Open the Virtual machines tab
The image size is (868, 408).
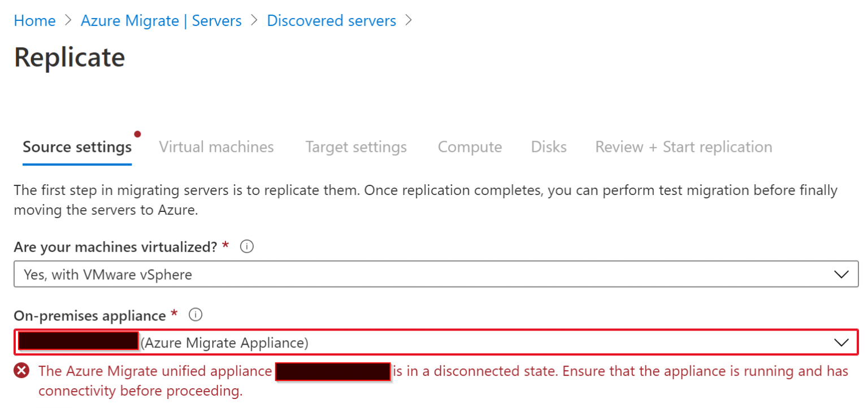(216, 147)
